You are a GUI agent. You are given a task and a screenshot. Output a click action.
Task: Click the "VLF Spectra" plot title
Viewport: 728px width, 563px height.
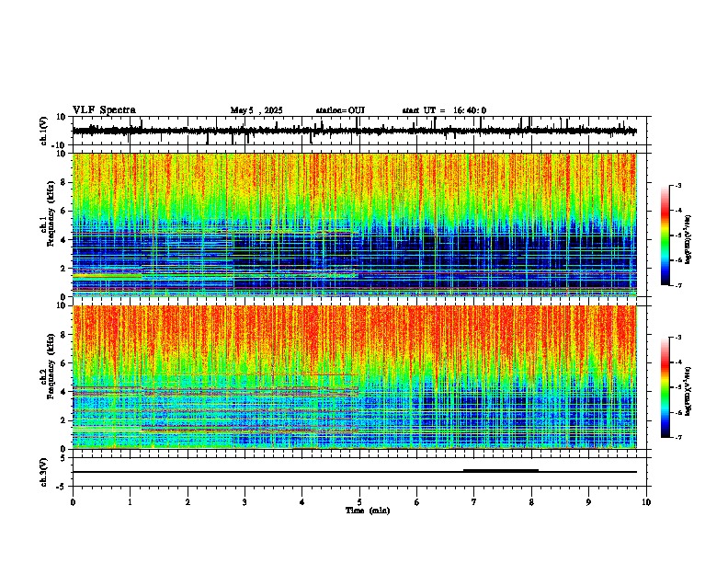point(104,109)
